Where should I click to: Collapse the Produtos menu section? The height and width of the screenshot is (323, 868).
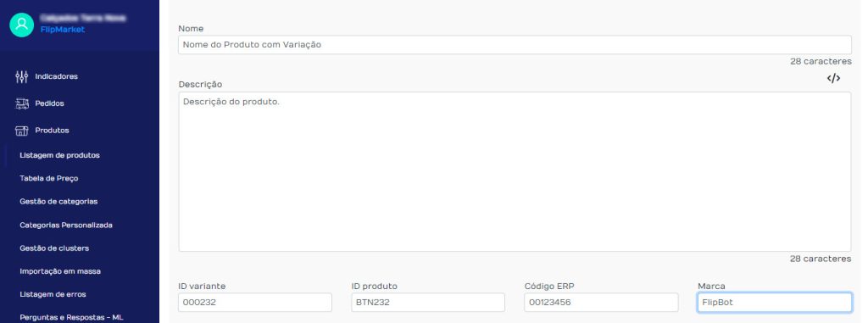pyautogui.click(x=52, y=131)
